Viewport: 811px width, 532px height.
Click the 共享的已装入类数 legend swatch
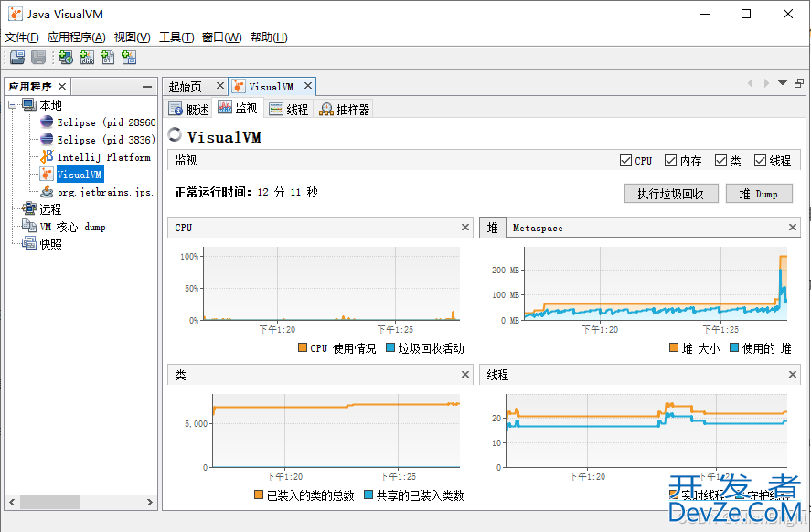(x=368, y=495)
